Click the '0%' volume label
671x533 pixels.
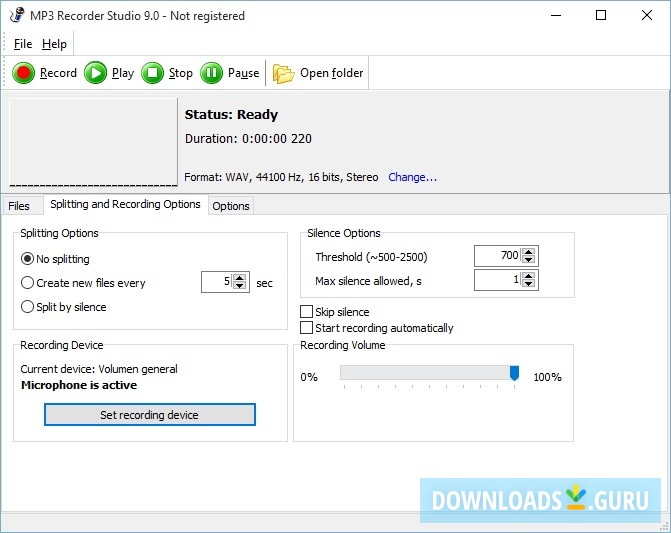[x=309, y=377]
